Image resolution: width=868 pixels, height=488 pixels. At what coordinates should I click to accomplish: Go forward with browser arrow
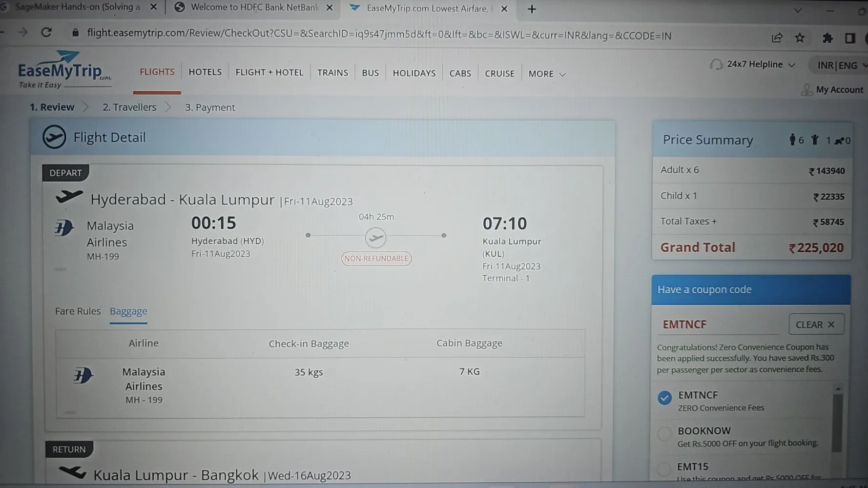pyautogui.click(x=22, y=33)
